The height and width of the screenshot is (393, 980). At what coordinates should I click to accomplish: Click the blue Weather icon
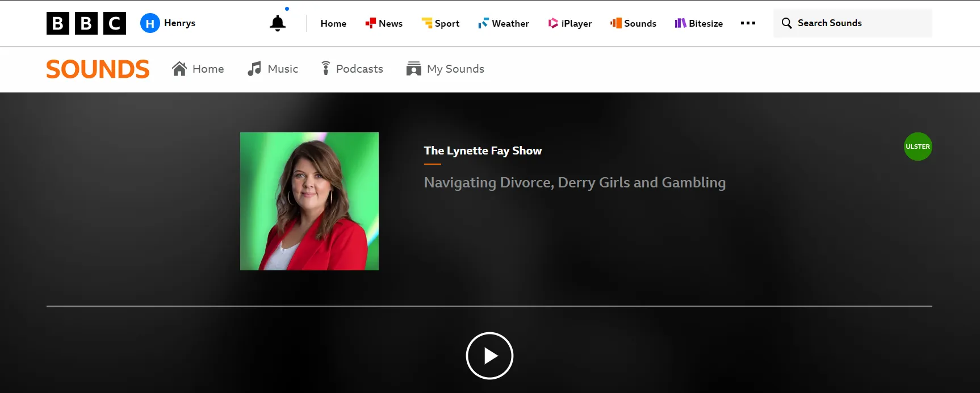tap(483, 23)
